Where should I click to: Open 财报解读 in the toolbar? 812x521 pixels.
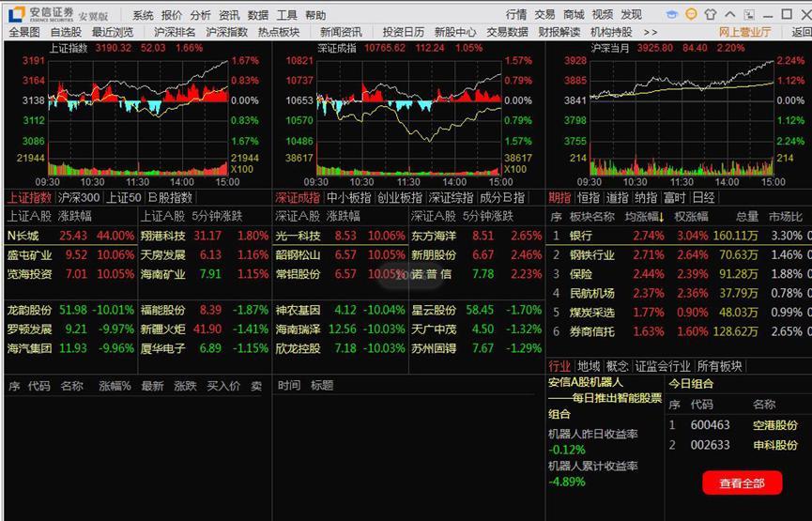[559, 32]
